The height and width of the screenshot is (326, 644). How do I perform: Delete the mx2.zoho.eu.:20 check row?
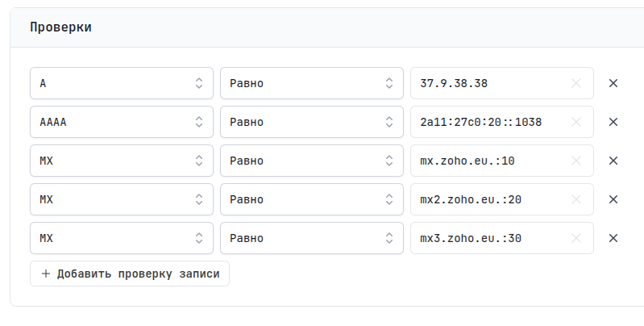[x=613, y=199]
